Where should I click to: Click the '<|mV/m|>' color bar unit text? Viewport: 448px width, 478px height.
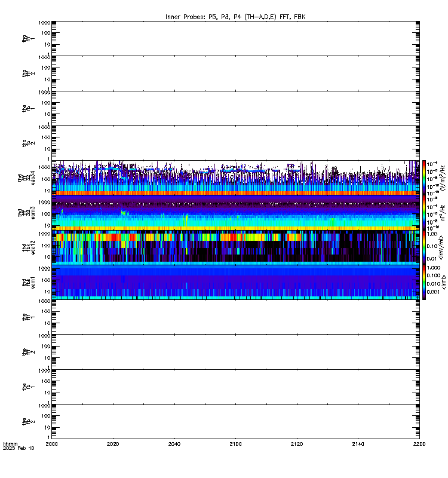coord(441,247)
